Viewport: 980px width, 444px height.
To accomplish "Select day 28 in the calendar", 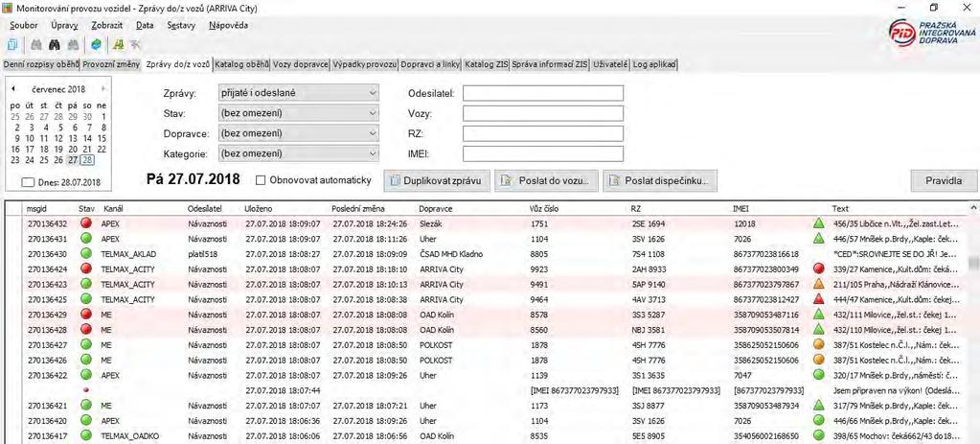I will coord(87,159).
